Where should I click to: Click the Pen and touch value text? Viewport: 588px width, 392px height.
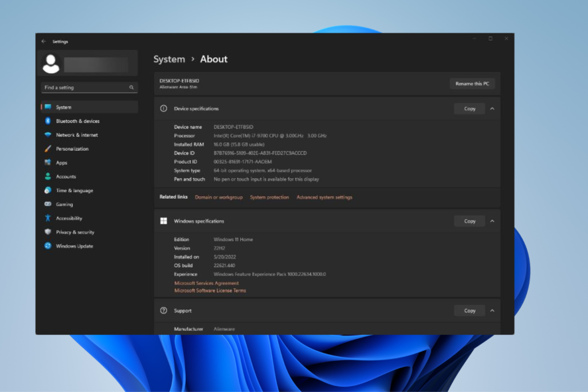266,179
